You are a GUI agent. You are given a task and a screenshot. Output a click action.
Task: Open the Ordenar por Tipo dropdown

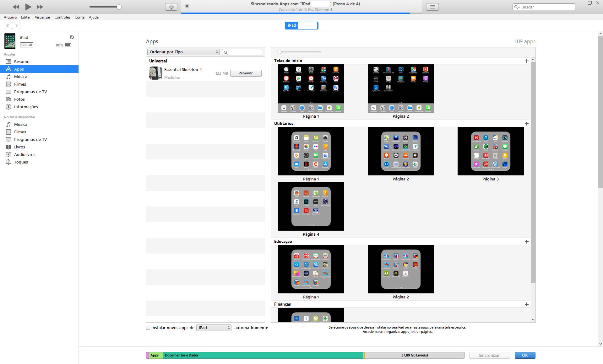coord(184,52)
